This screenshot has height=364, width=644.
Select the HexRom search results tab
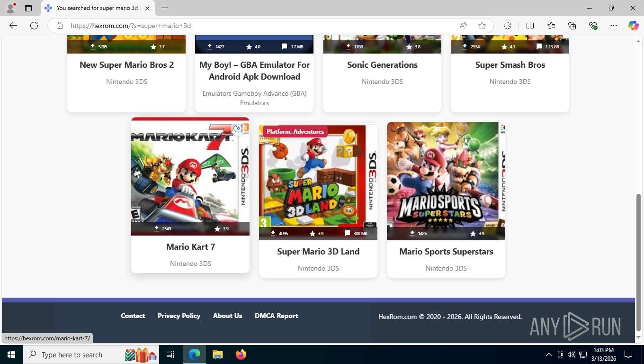click(98, 8)
